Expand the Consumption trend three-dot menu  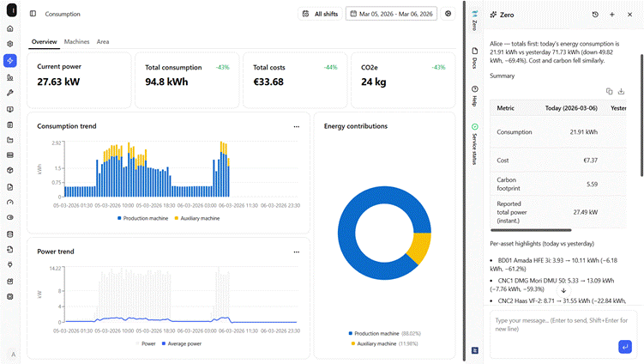(296, 126)
